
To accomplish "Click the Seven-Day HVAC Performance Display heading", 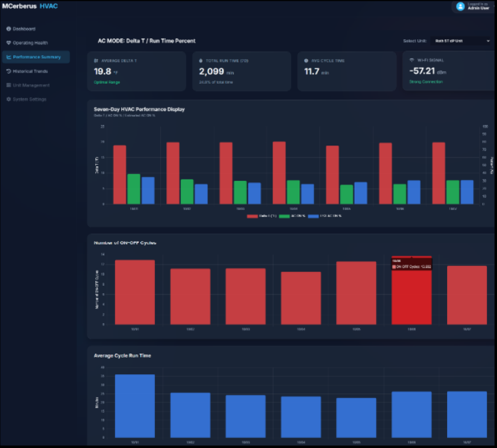I will (139, 109).
